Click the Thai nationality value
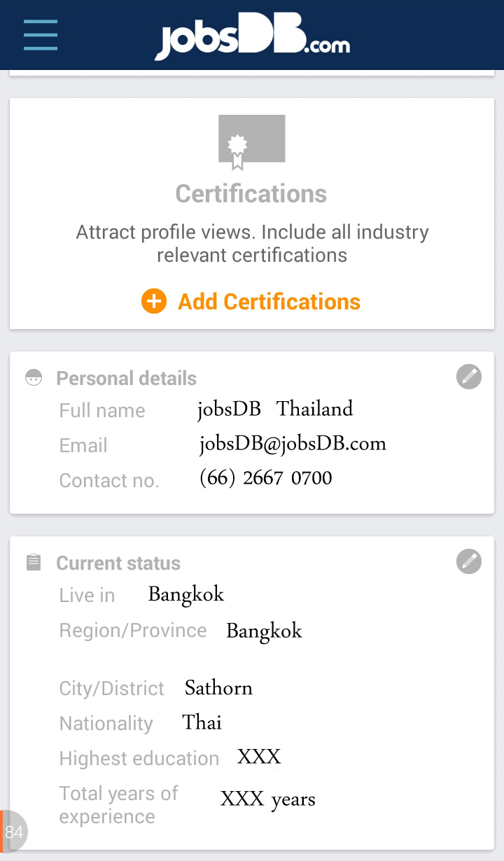Viewport: 504px width, 861px height. pyautogui.click(x=202, y=722)
